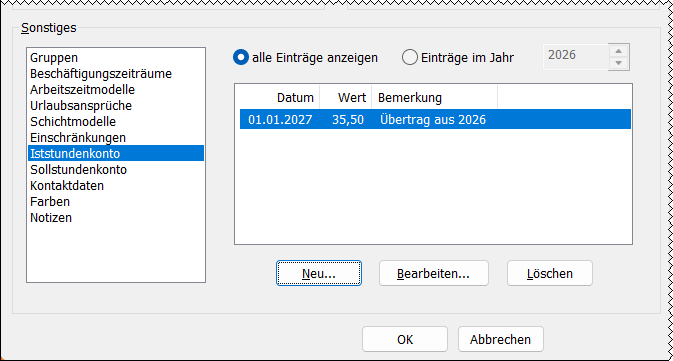Increase the year with the up stepper
This screenshot has height=361, width=673.
tap(618, 51)
